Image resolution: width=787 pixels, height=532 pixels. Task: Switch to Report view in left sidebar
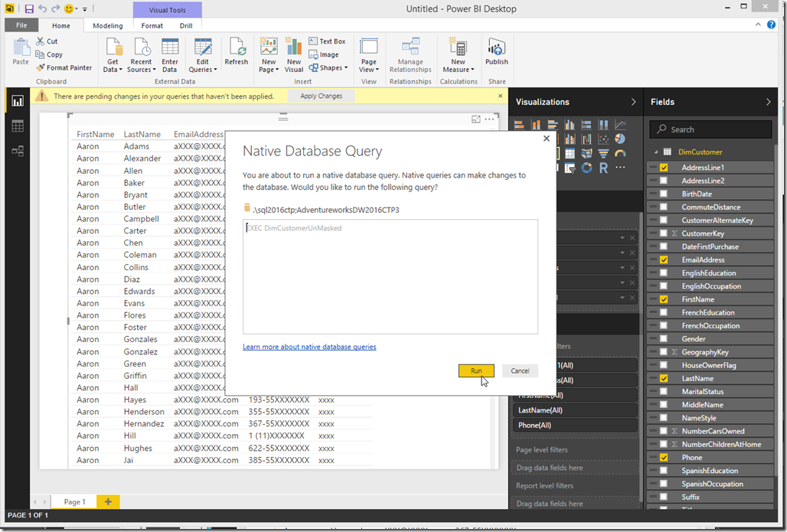coord(18,101)
